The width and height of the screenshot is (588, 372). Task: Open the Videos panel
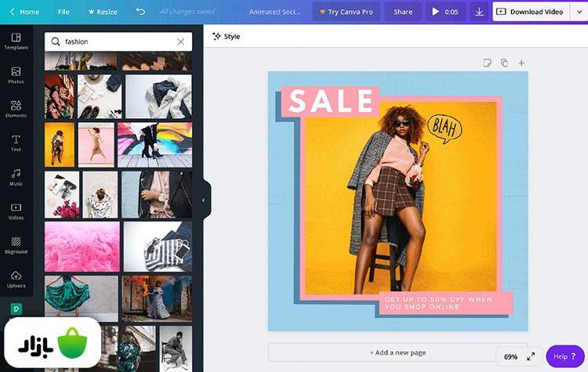click(16, 211)
